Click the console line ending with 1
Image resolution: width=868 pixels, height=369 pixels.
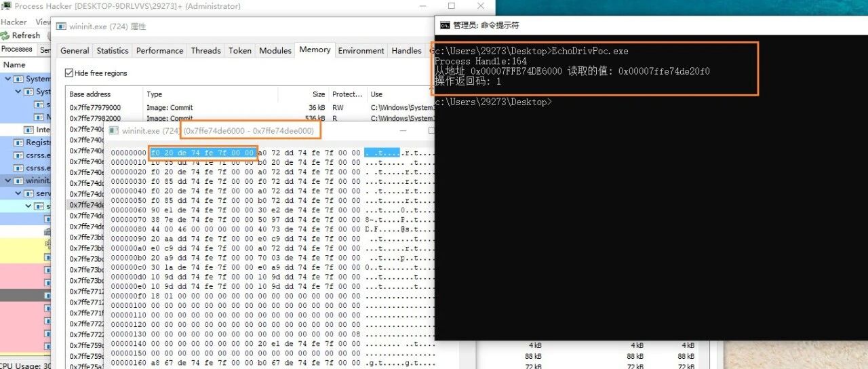pos(468,81)
